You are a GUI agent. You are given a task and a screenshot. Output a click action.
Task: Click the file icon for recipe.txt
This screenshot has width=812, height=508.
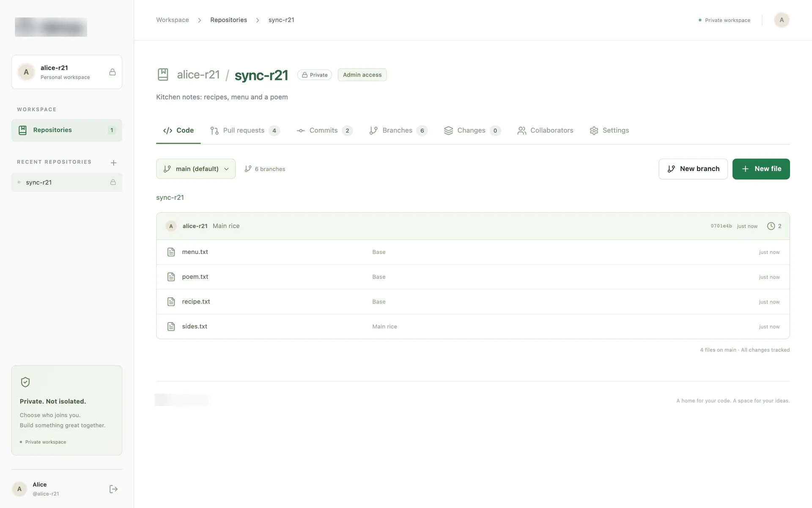[171, 302]
